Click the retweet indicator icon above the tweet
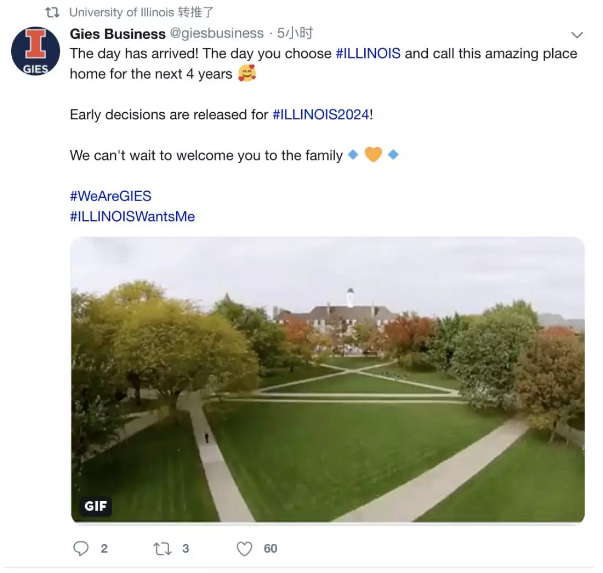The height and width of the screenshot is (573, 603). [52, 12]
